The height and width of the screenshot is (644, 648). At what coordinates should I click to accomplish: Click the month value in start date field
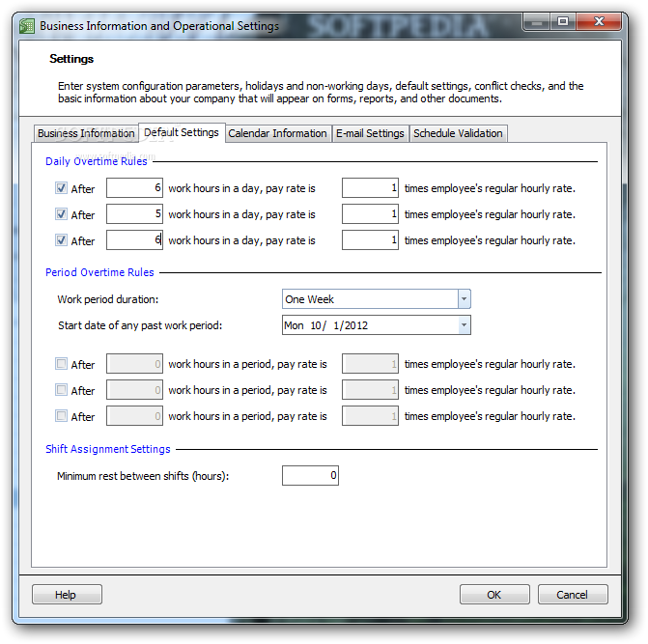point(316,325)
